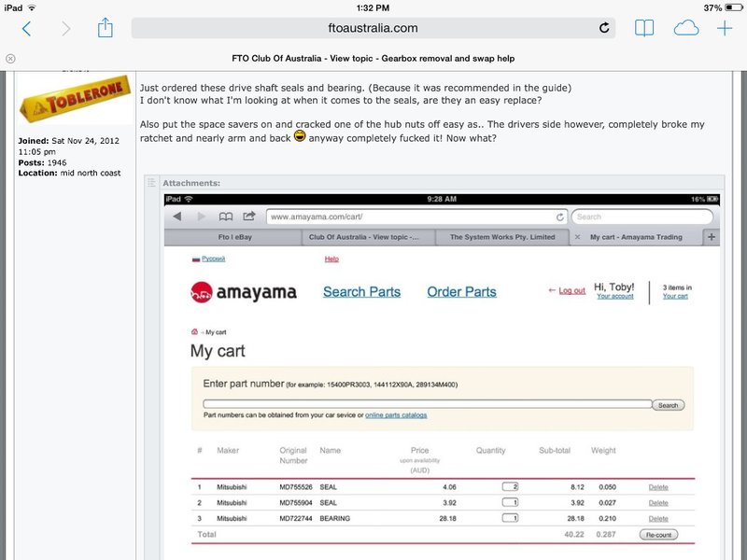Click the back arrow in attached screenshot
This screenshot has height=560, width=747.
point(177,217)
